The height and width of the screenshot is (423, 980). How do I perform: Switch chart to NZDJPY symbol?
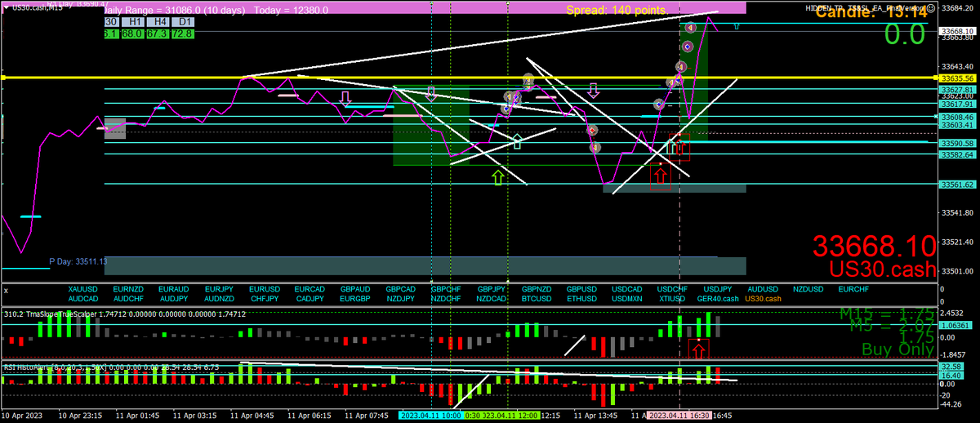coord(400,299)
